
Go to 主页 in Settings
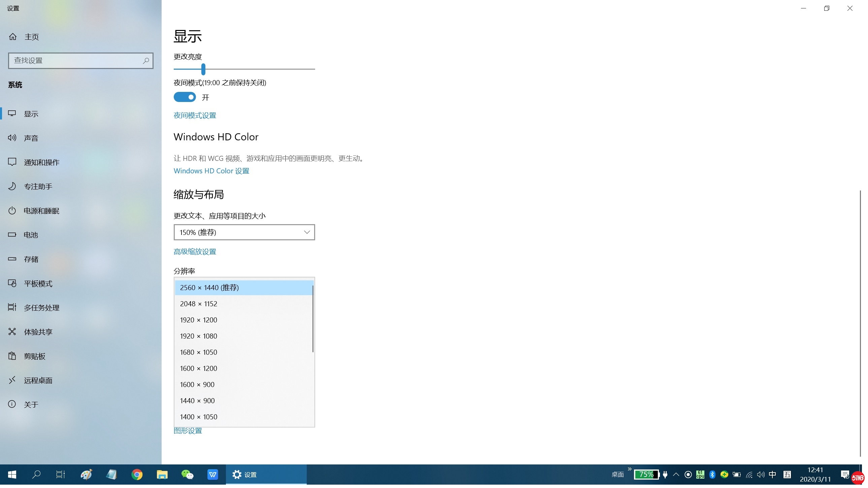pyautogui.click(x=31, y=37)
